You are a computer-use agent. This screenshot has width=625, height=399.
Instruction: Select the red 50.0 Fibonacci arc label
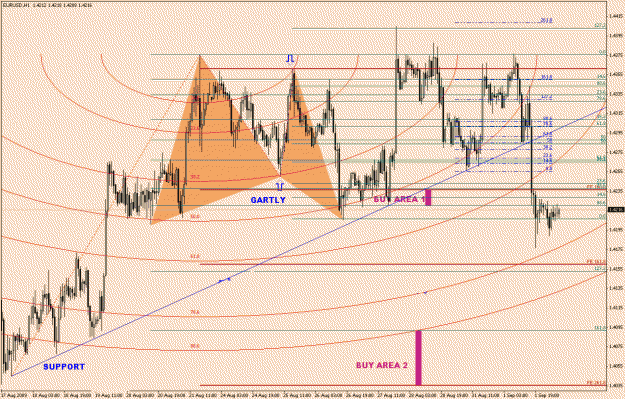195,216
